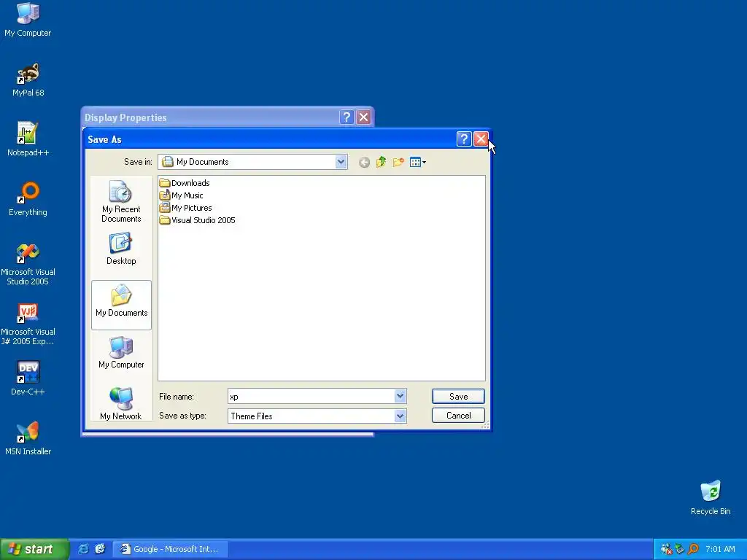
Task: Go up one folder level
Action: (x=381, y=163)
